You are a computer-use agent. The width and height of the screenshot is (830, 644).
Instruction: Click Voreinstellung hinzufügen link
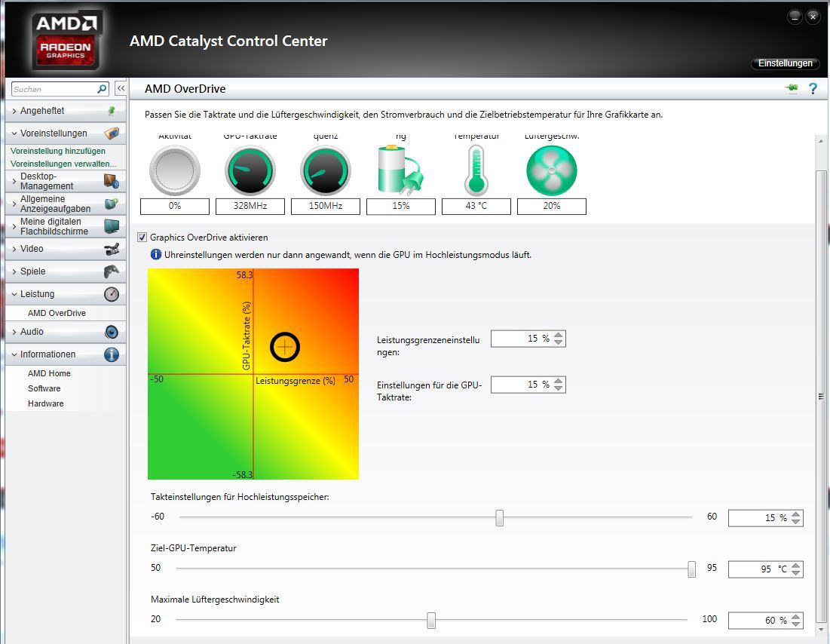pos(58,151)
